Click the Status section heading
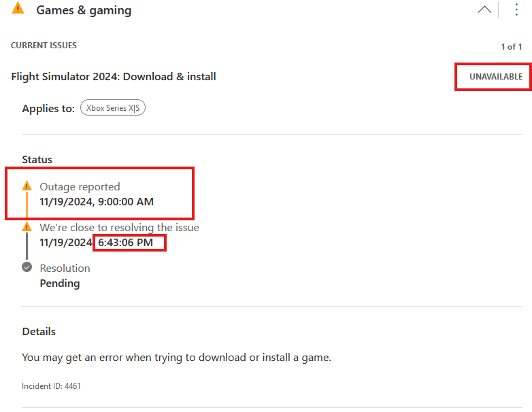 click(x=37, y=160)
